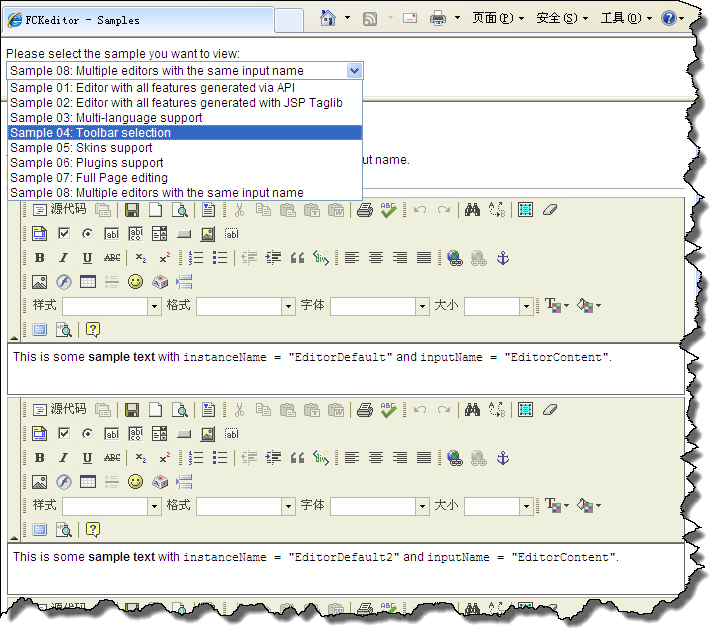The image size is (725, 643).
Task: Toggle Superscript in first editor
Action: [165, 258]
